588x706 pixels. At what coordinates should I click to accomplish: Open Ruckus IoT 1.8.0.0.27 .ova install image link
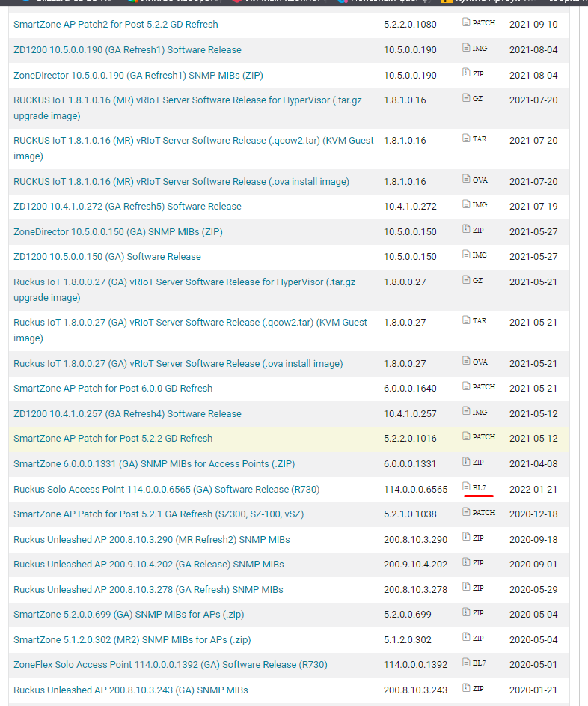click(x=178, y=363)
